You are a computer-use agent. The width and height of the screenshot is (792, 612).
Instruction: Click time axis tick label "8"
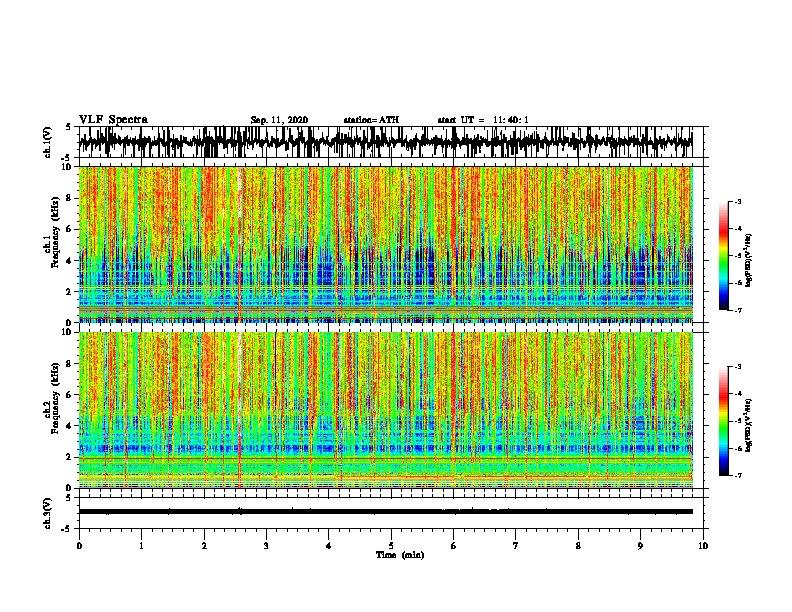[578, 546]
